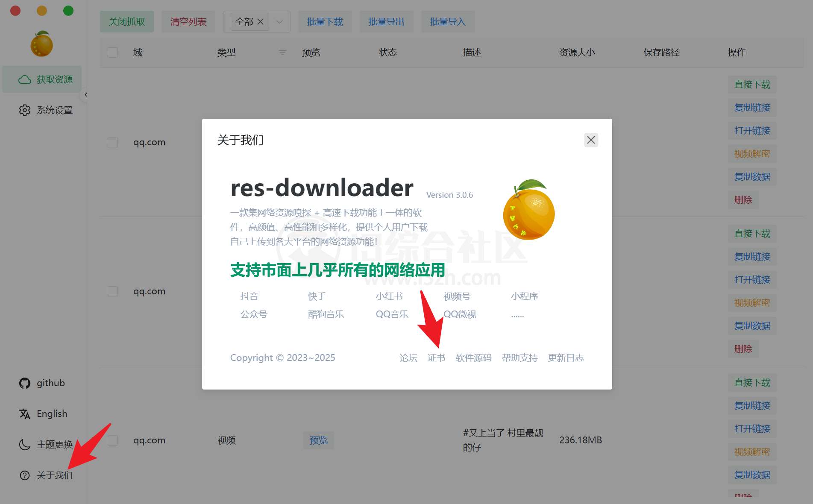
Task: Click 批量导出 in the top toolbar
Action: pos(386,21)
